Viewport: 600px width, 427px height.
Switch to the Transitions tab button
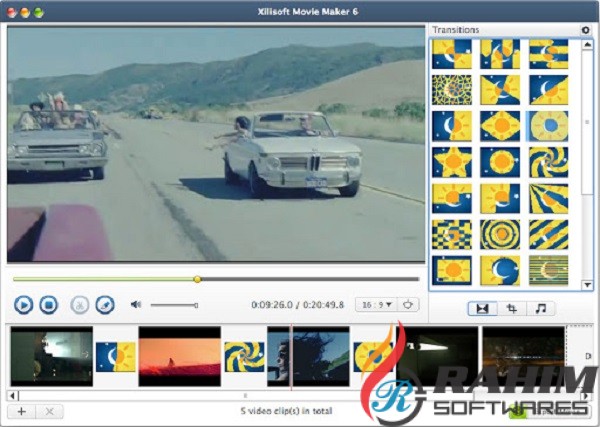pyautogui.click(x=482, y=308)
